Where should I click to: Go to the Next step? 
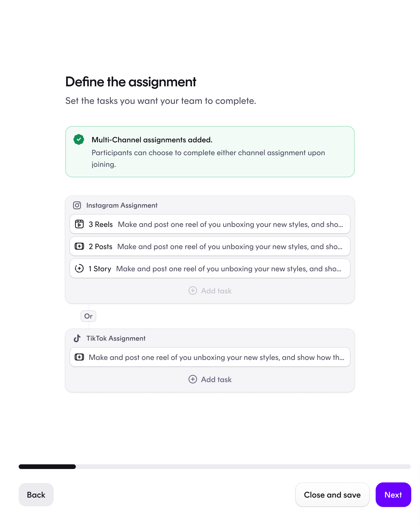(x=393, y=495)
